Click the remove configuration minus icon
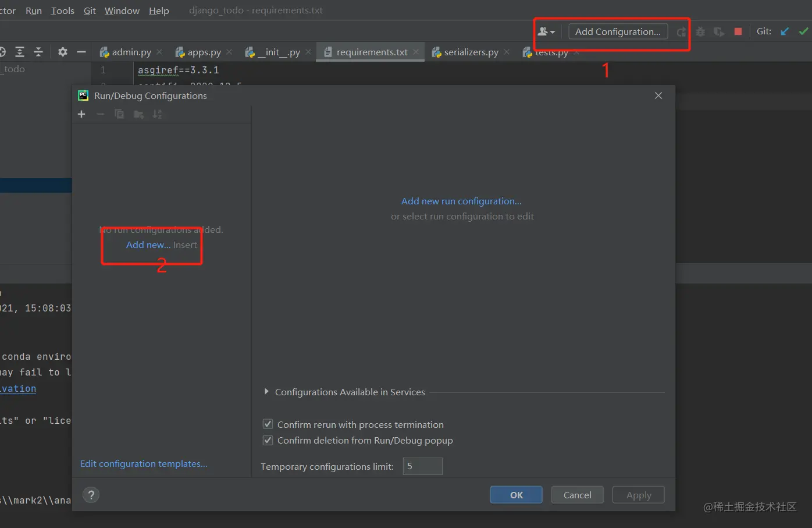Viewport: 812px width, 528px height. pos(100,114)
